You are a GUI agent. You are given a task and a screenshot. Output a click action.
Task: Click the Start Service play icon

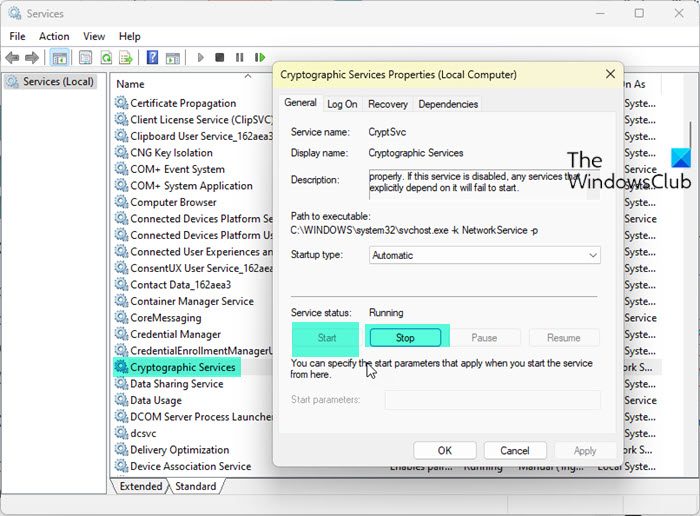tap(200, 58)
